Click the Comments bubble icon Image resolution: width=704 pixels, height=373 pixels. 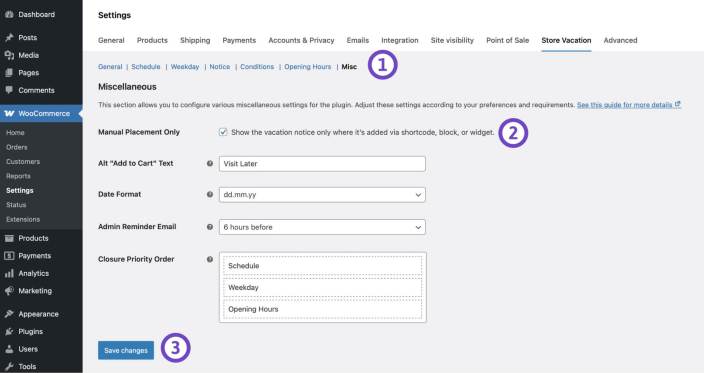coord(9,90)
